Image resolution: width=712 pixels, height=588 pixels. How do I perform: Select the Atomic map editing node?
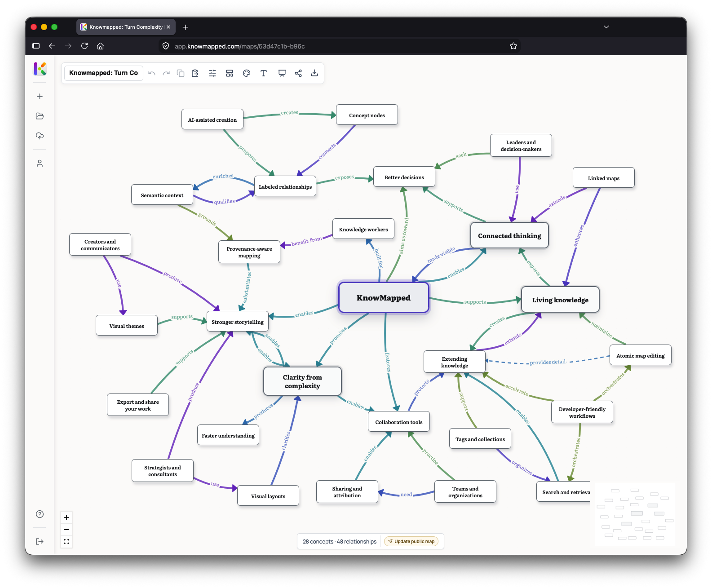641,356
